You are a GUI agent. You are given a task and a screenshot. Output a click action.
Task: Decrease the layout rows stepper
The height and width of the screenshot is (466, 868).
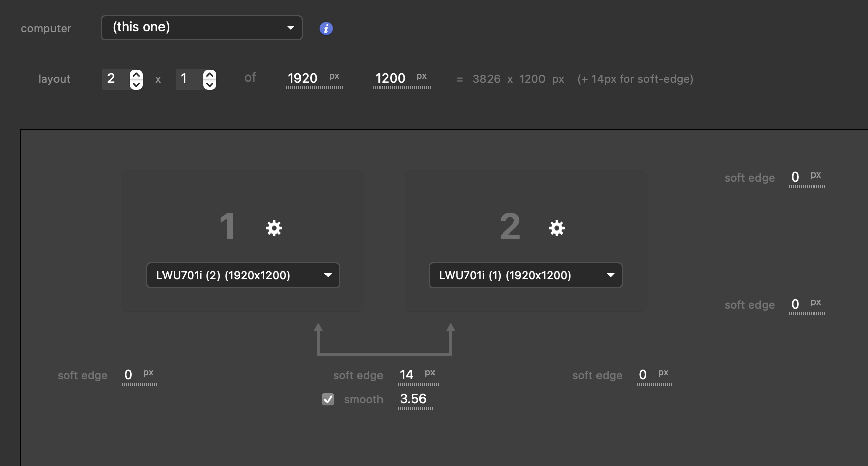point(210,84)
